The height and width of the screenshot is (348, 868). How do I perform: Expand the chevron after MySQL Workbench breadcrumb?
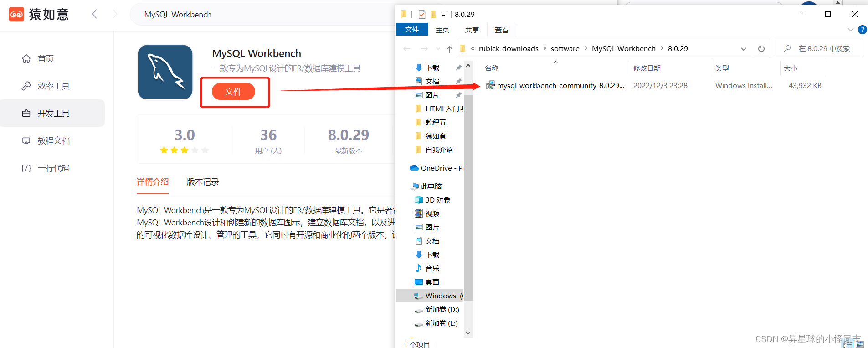662,48
